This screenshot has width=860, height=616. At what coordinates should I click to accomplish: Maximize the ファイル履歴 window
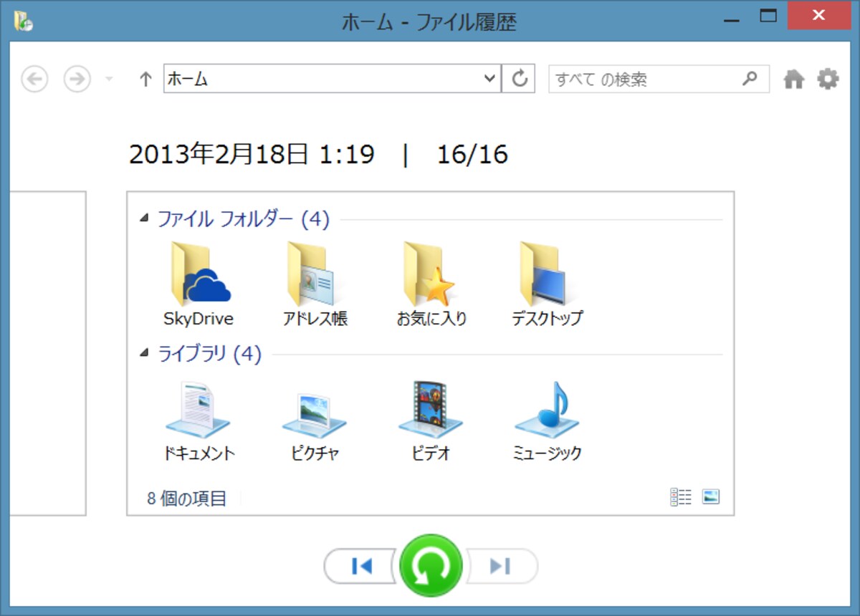tap(768, 16)
